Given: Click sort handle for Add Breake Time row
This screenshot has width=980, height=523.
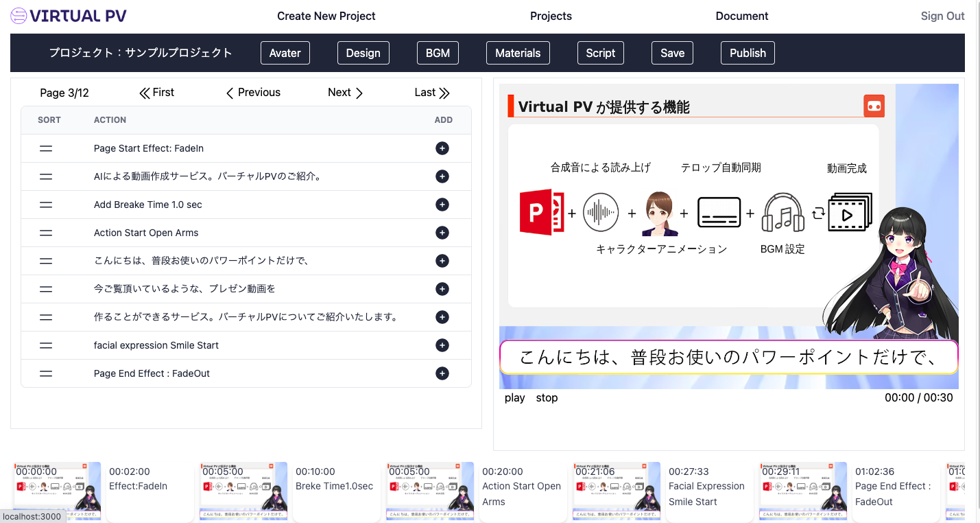Looking at the screenshot, I should pyautogui.click(x=46, y=205).
